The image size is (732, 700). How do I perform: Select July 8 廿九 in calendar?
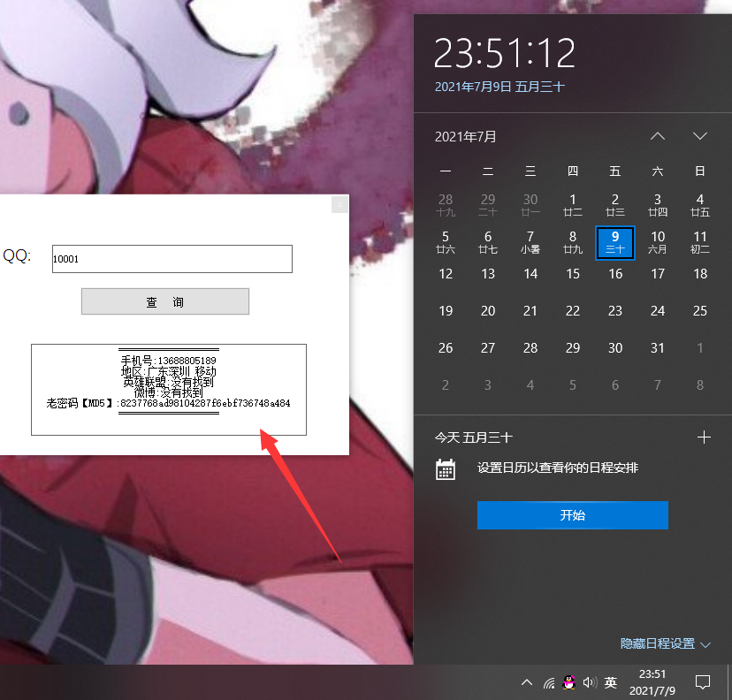573,243
